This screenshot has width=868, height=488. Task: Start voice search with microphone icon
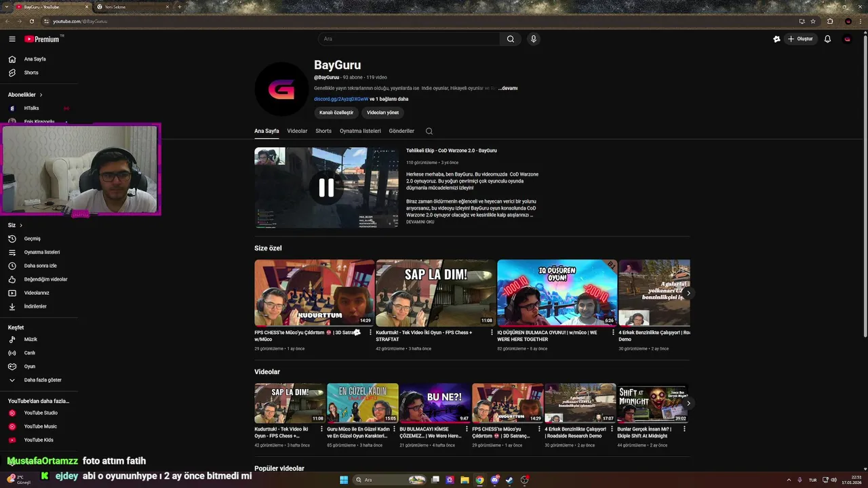pyautogui.click(x=534, y=39)
